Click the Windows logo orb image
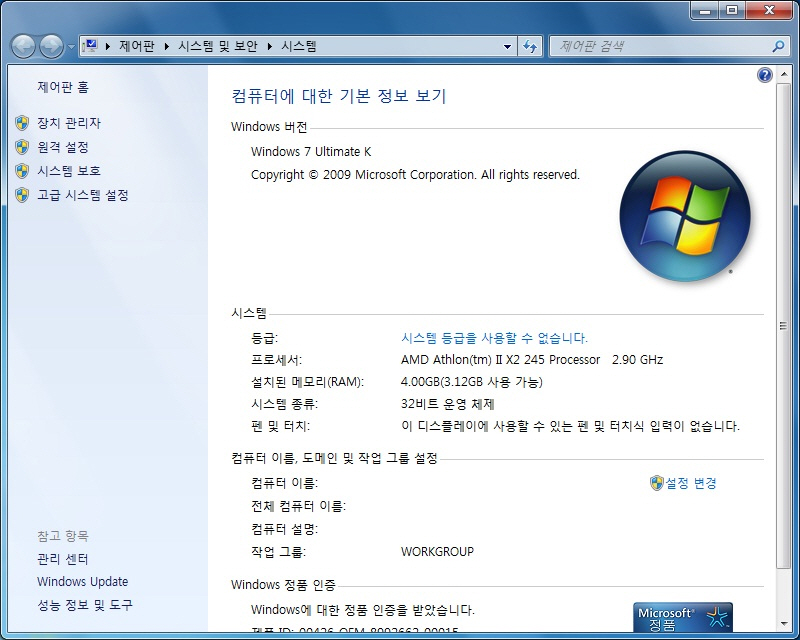 pyautogui.click(x=685, y=216)
